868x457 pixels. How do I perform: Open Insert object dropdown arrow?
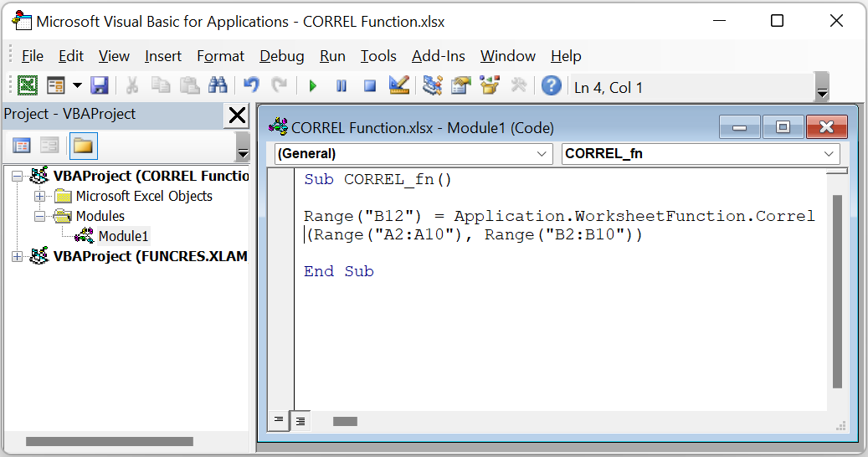pyautogui.click(x=78, y=85)
